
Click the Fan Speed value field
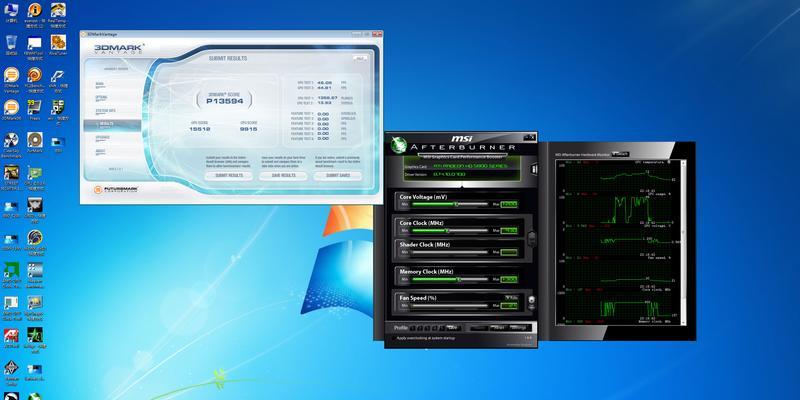509,306
